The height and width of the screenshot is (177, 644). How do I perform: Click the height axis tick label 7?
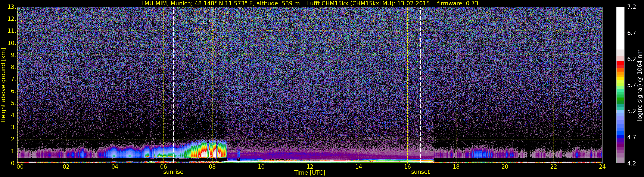(13, 79)
